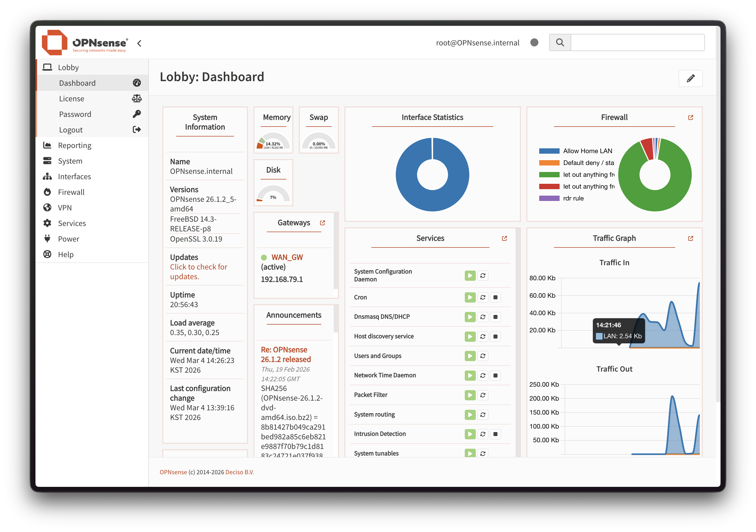Select the Password menu item

[75, 114]
